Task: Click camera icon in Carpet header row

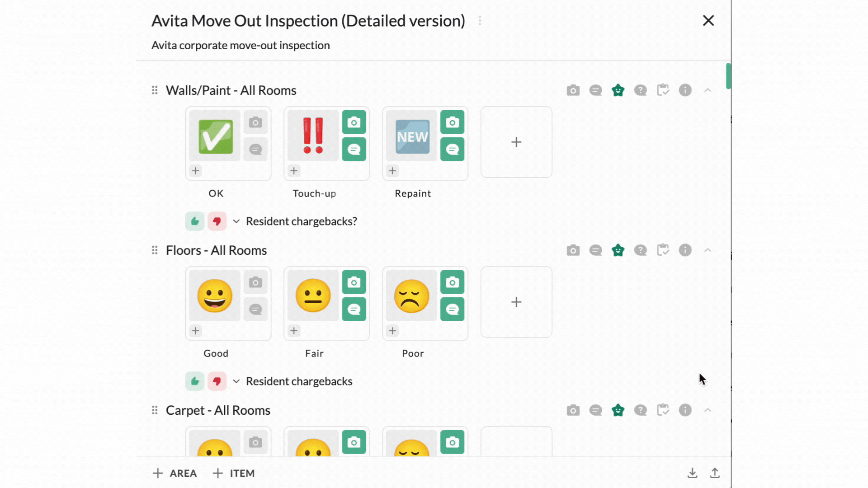Action: click(x=573, y=410)
